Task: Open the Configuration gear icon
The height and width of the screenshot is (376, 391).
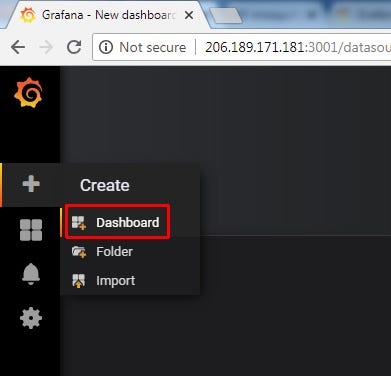Action: [31, 318]
